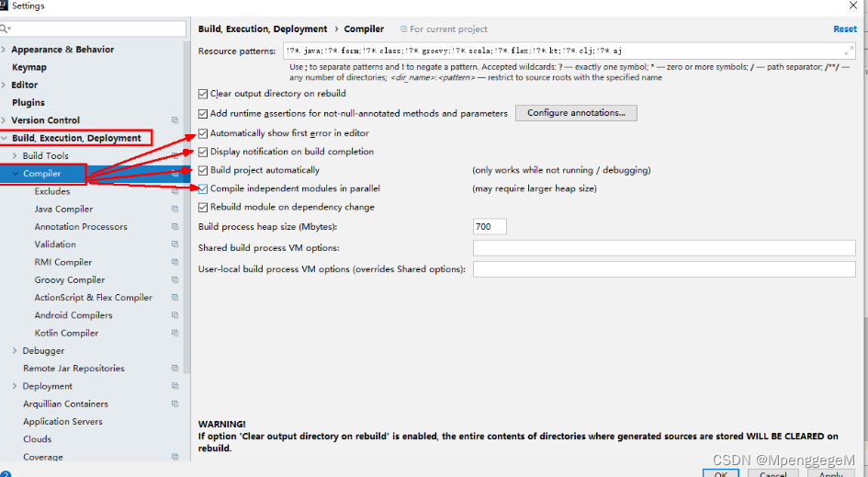Screen dimensions: 868x477
Task: Click Configure annotations... button
Action: click(x=576, y=113)
